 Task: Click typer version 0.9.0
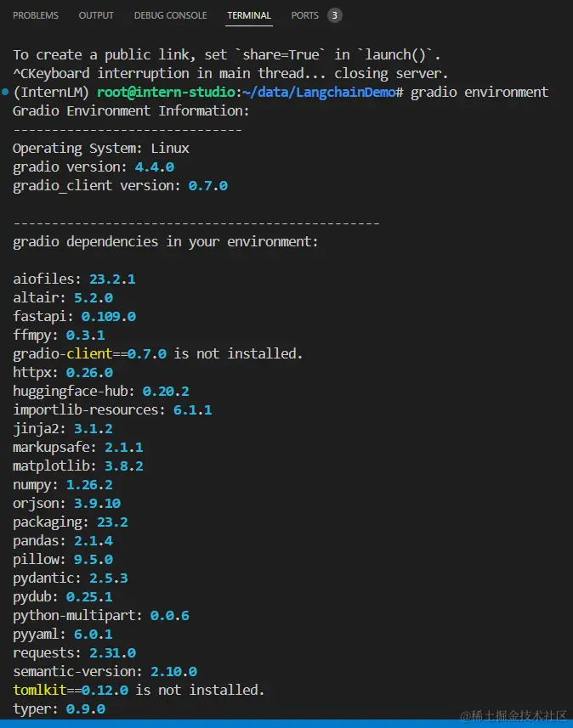(86, 709)
